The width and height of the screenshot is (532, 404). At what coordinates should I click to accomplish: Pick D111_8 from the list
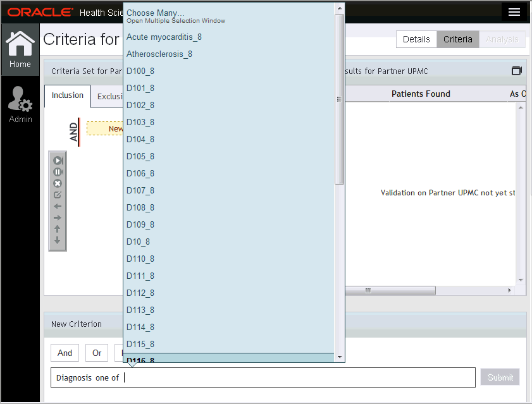tap(229, 276)
